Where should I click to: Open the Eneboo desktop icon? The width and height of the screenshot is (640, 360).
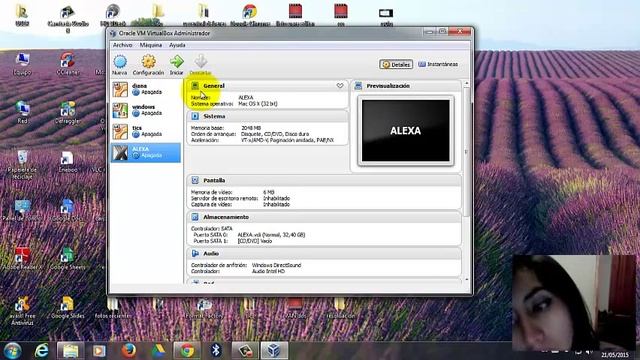pos(68,162)
